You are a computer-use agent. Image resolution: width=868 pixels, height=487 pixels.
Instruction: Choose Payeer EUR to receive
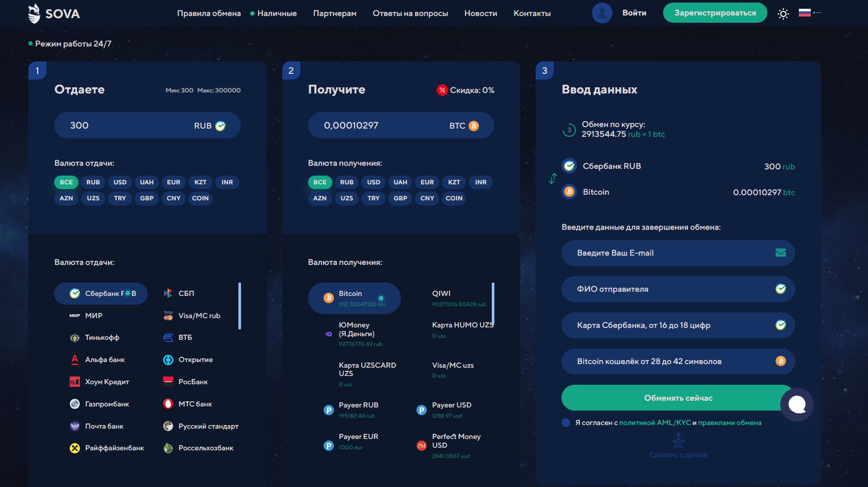[x=351, y=442]
